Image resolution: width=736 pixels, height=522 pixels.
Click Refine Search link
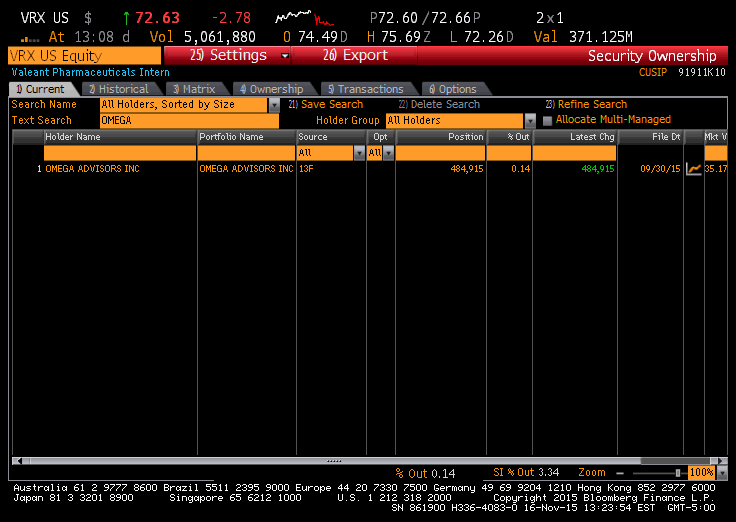click(586, 104)
